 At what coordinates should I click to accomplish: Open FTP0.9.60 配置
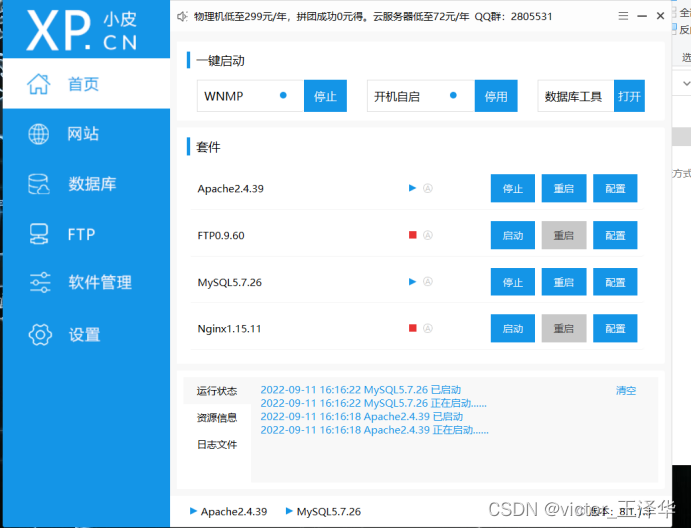coord(615,235)
